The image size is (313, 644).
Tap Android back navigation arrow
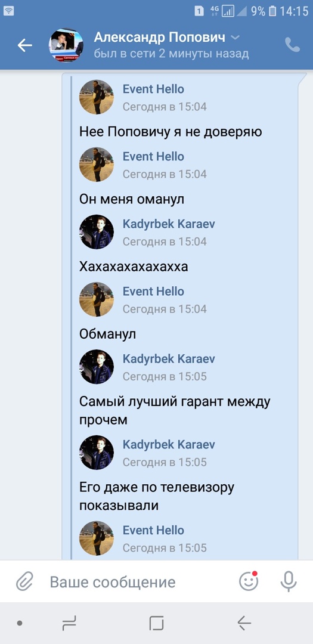[x=244, y=624]
